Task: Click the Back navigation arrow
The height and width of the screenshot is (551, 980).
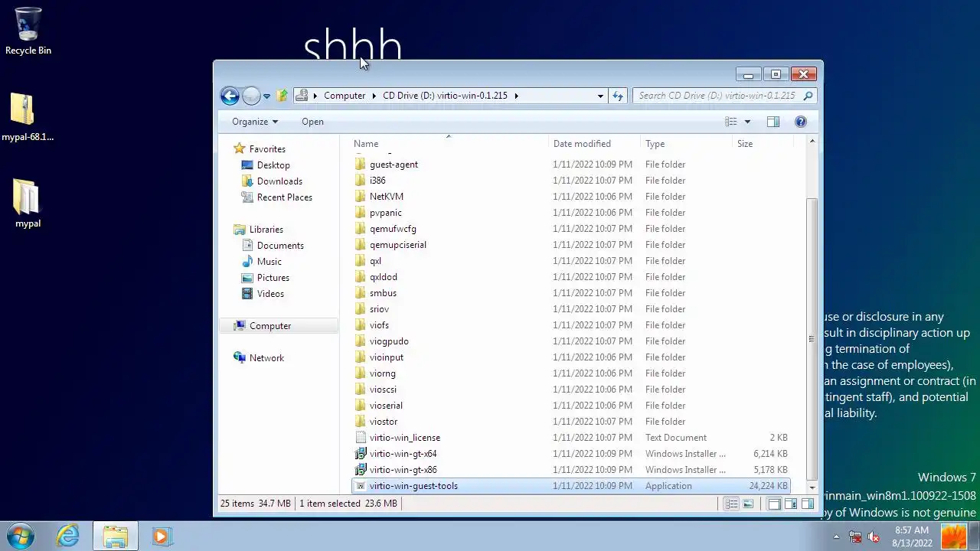Action: [230, 96]
